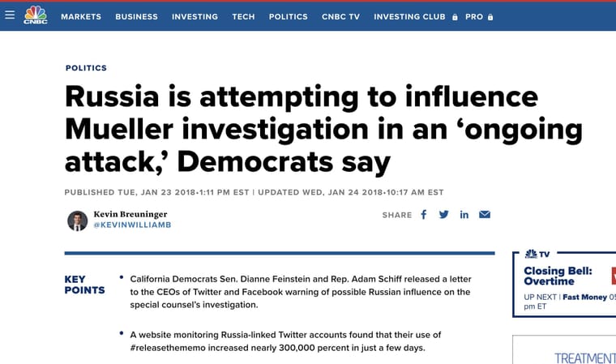Open the Tech section

(244, 17)
